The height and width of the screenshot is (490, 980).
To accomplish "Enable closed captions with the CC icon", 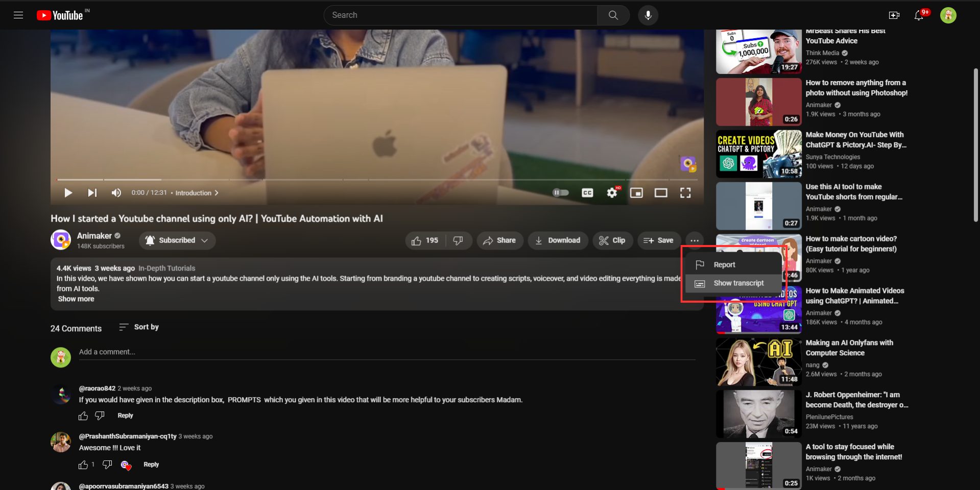I will click(x=587, y=192).
